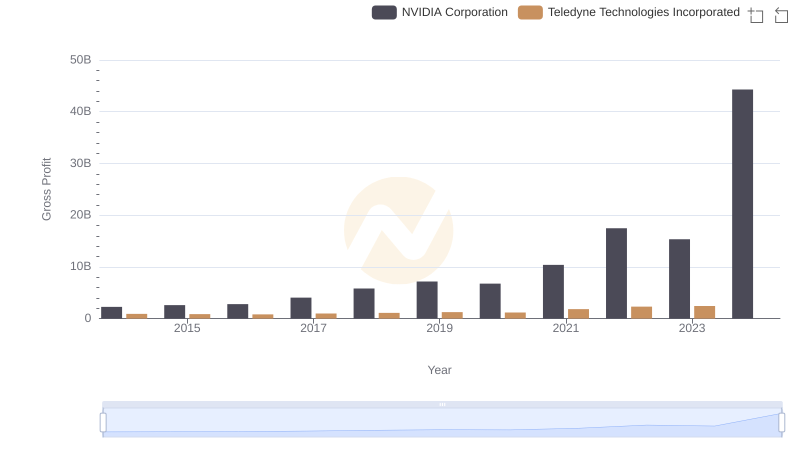Click the 2023 x-axis label
The image size is (800, 461).
coord(692,328)
